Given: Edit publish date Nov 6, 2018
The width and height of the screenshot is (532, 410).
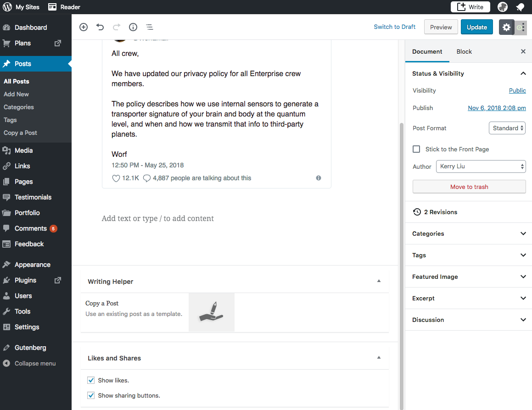Looking at the screenshot, I should [497, 108].
